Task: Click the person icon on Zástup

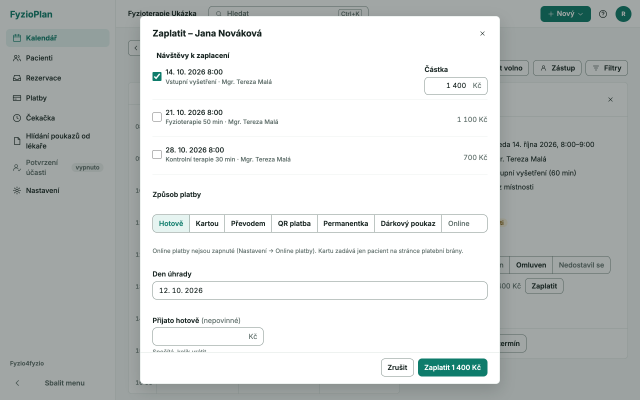Action: pos(543,68)
